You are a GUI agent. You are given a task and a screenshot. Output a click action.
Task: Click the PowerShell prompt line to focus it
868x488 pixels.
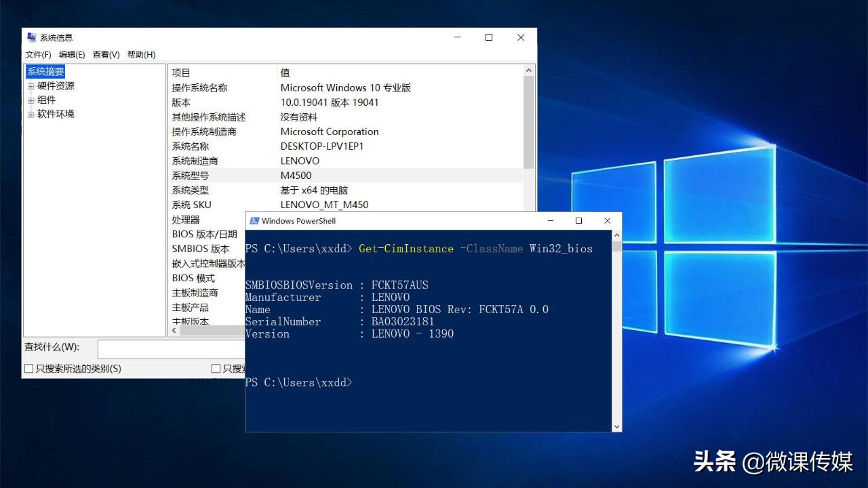coord(298,382)
